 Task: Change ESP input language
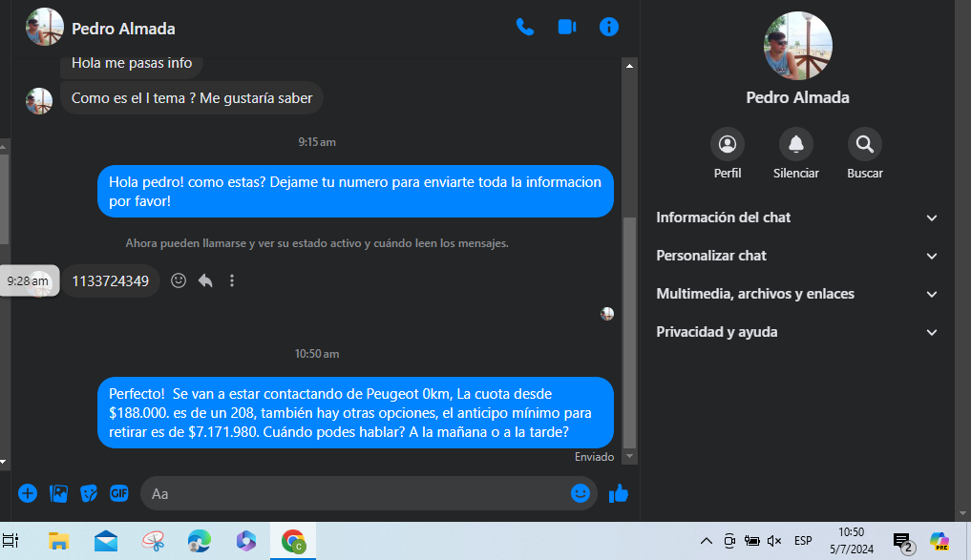tap(803, 541)
